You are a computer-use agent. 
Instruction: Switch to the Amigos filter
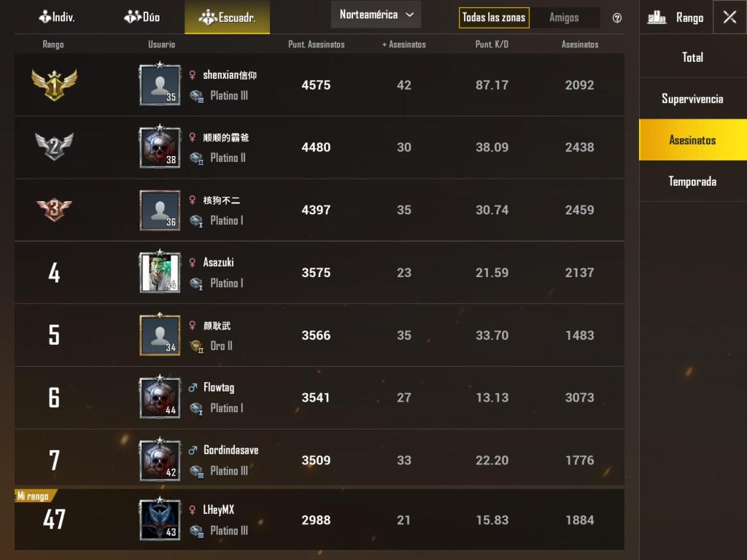pyautogui.click(x=564, y=17)
